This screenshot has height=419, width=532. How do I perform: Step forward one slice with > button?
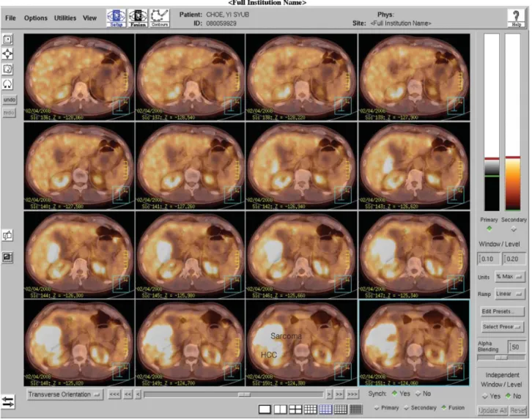coord(329,394)
